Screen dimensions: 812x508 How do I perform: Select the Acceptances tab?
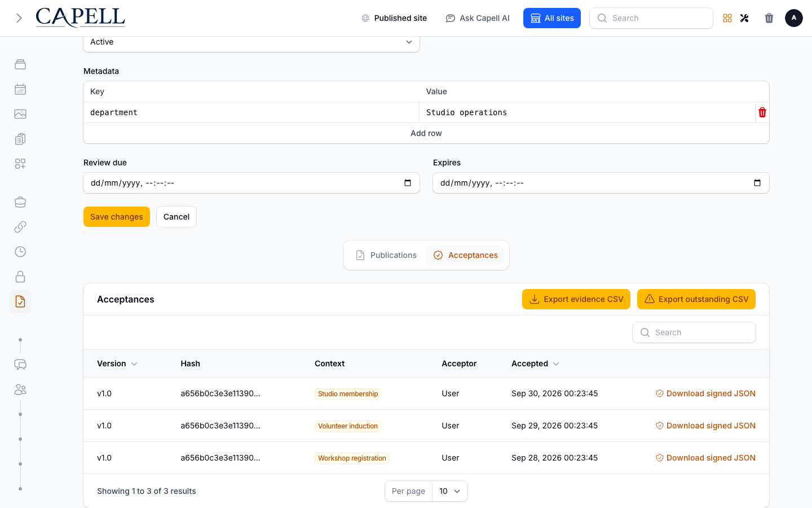[466, 255]
